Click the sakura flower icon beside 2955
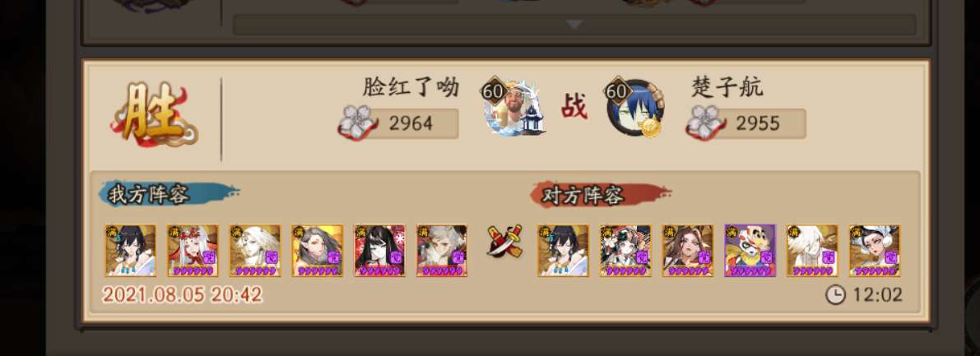This screenshot has width=980, height=356. 705,123
